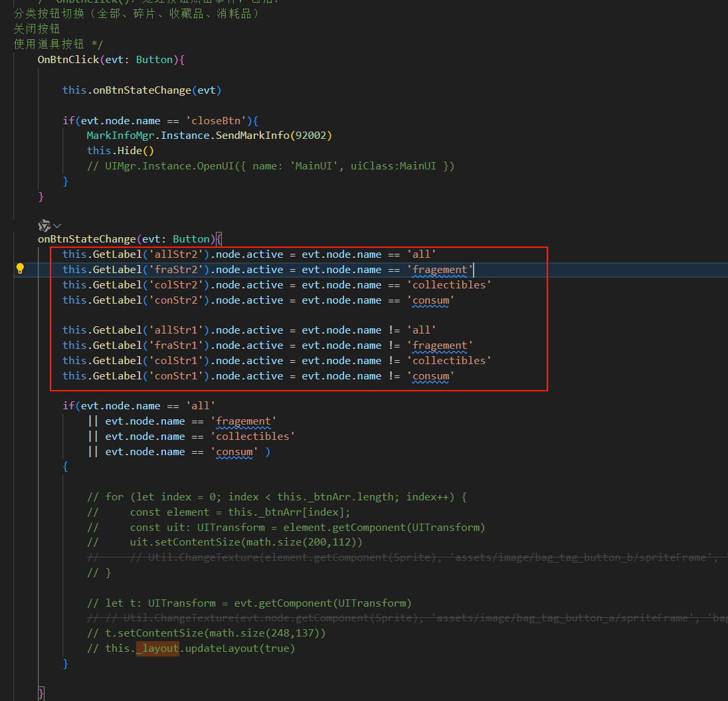
Task: Click the number 92002 argument
Action: pyautogui.click(x=311, y=136)
